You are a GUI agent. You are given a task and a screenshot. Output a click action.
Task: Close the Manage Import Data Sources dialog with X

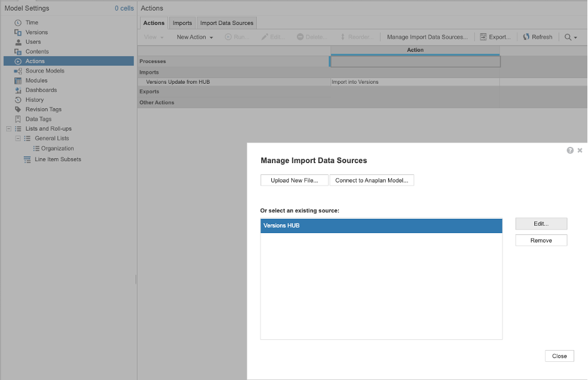click(580, 151)
